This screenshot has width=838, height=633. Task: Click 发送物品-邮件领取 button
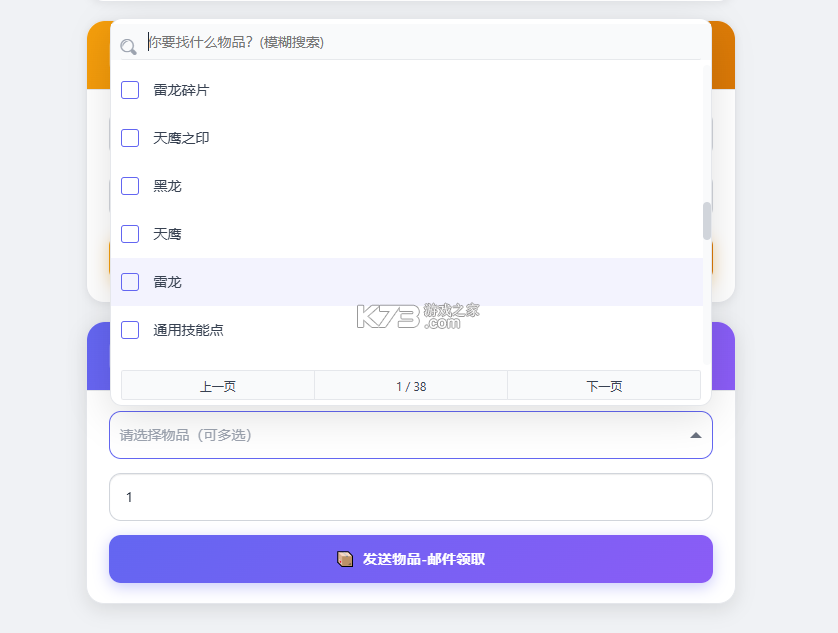411,559
